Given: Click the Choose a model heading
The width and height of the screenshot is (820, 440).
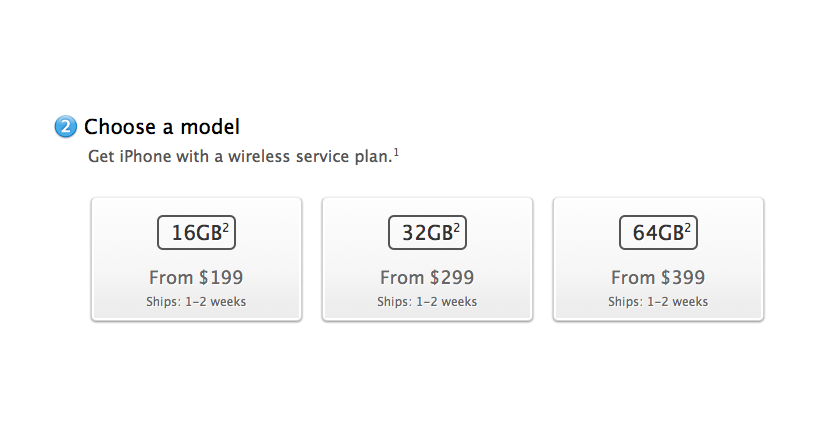Looking at the screenshot, I should [x=162, y=127].
